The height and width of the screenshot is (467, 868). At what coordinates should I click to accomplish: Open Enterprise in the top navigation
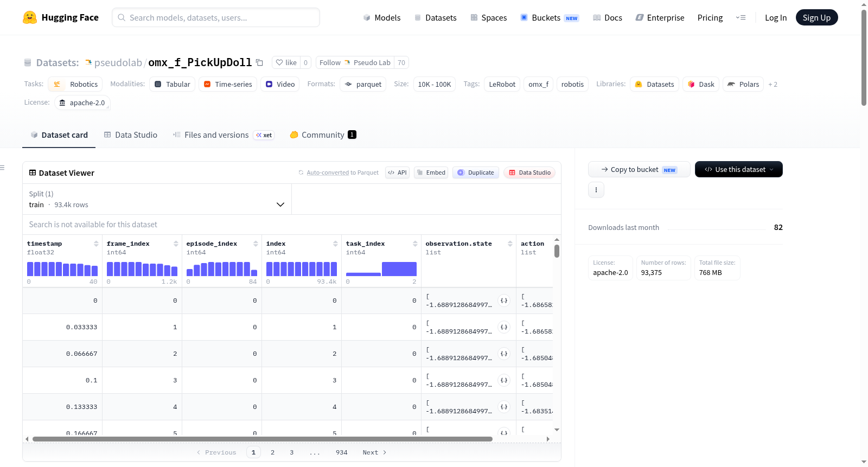pyautogui.click(x=660, y=17)
